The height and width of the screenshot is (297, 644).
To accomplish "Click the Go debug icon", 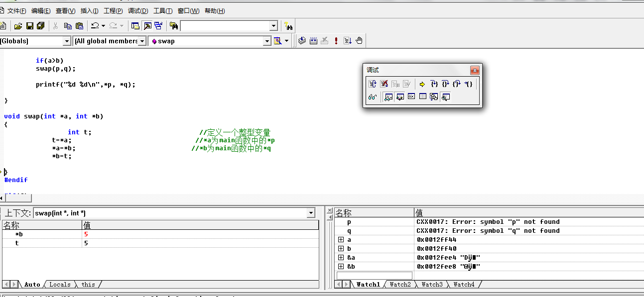I will (348, 41).
